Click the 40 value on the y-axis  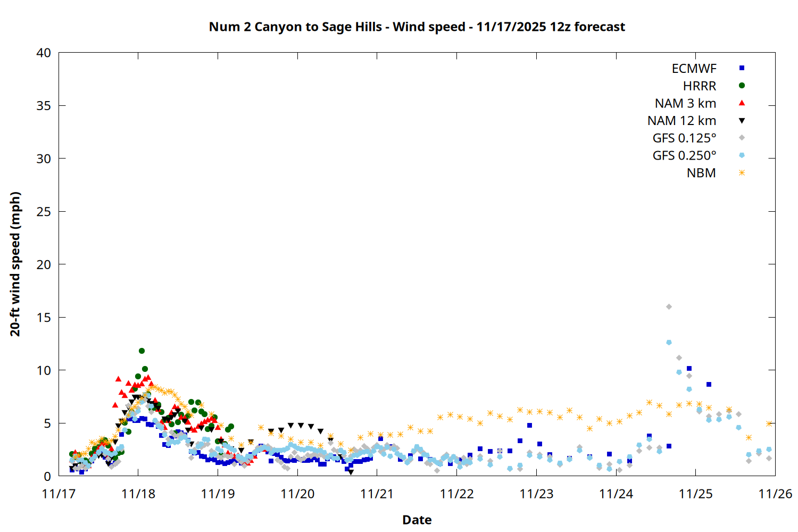click(x=44, y=53)
